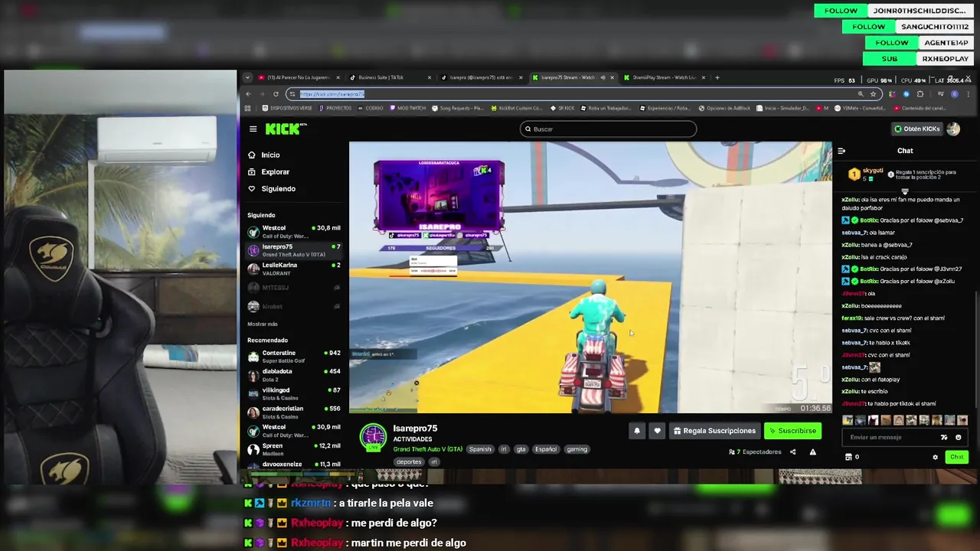Select Isarepro75 in followed channels
The height and width of the screenshot is (551, 980).
[294, 250]
